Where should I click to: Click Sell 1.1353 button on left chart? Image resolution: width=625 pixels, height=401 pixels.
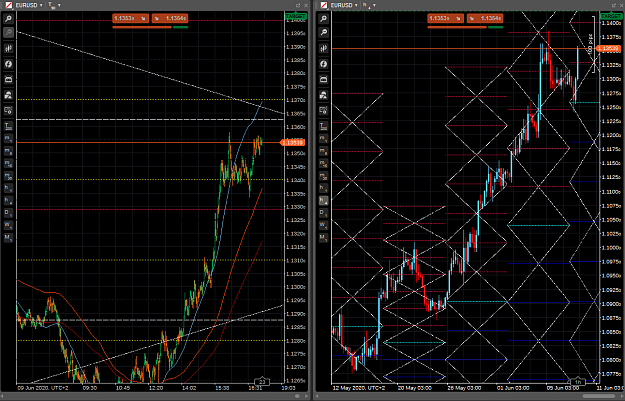tap(130, 18)
